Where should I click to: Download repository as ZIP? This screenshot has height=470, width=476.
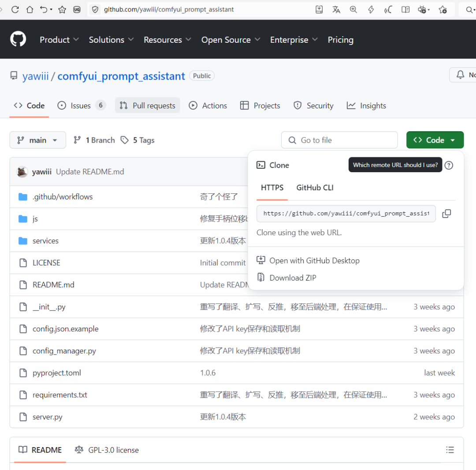click(291, 278)
